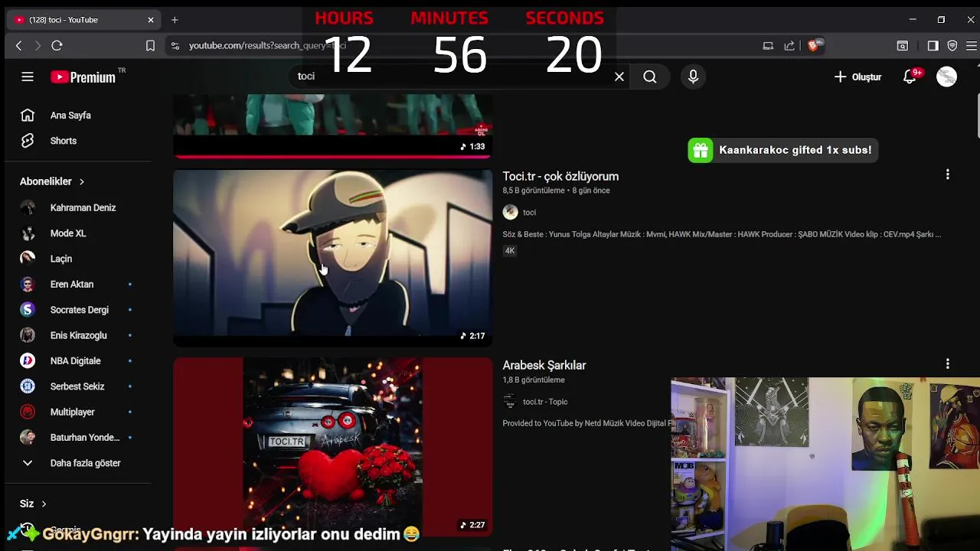980x551 pixels.
Task: Open the YouTube hamburger guide menu
Action: (28, 77)
